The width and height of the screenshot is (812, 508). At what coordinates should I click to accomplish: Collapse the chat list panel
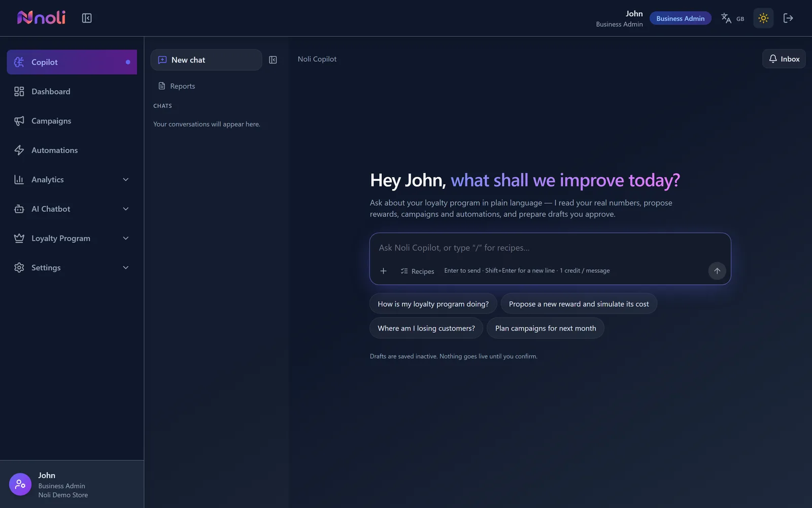click(x=273, y=60)
